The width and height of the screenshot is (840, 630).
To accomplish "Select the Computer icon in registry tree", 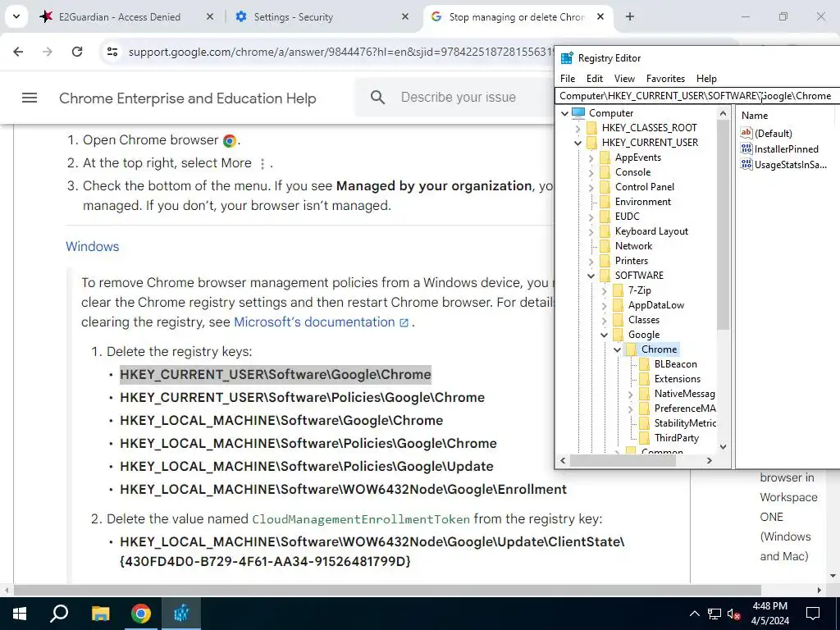I will (578, 113).
